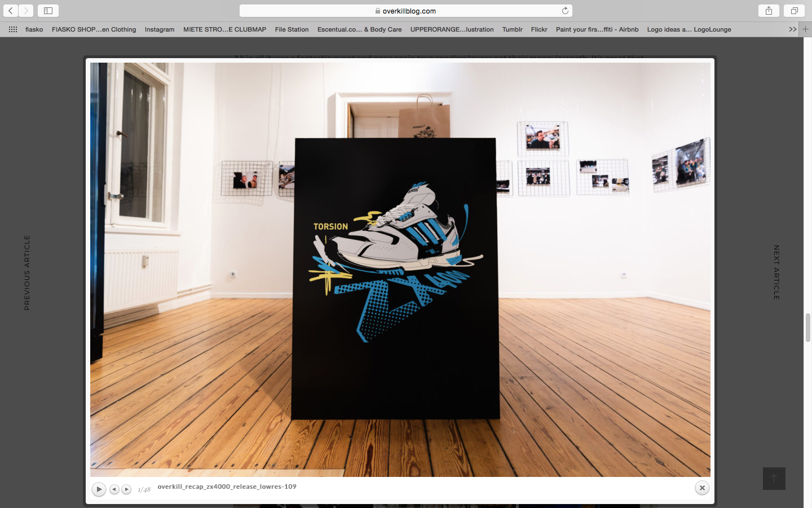Go to previous image in lightbox
812x508 pixels.
pyautogui.click(x=114, y=489)
